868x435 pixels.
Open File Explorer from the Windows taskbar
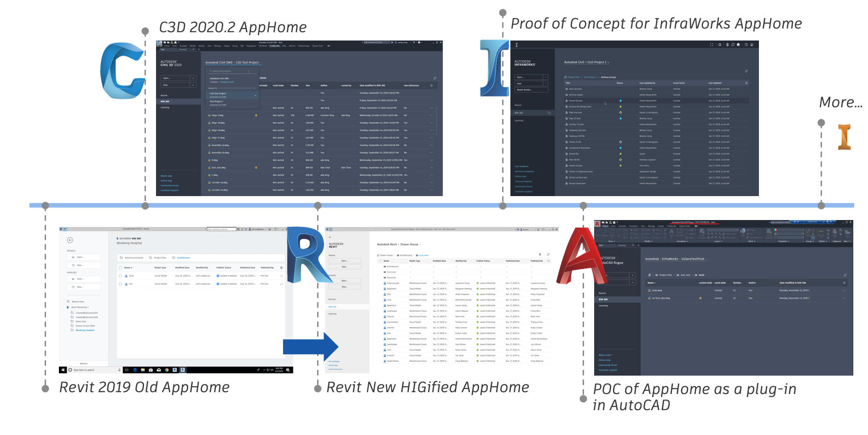143,370
